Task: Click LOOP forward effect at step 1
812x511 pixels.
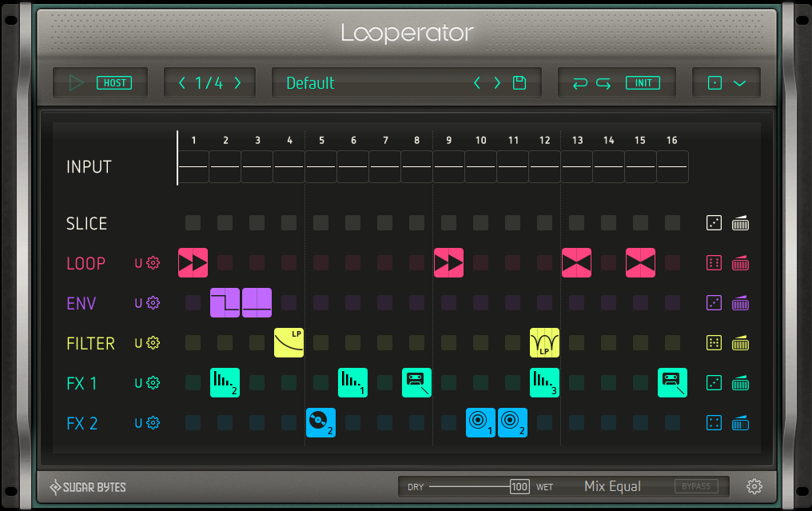Action: 193,263
